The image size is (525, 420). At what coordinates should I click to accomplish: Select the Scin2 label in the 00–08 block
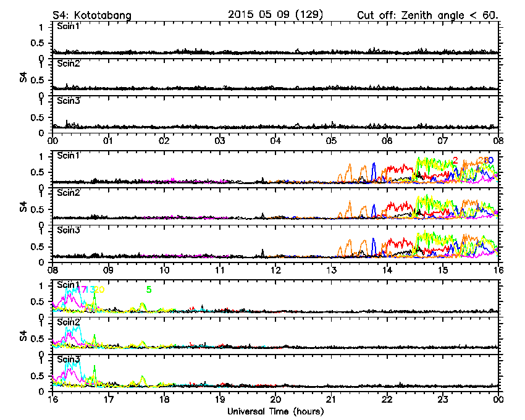click(x=69, y=63)
